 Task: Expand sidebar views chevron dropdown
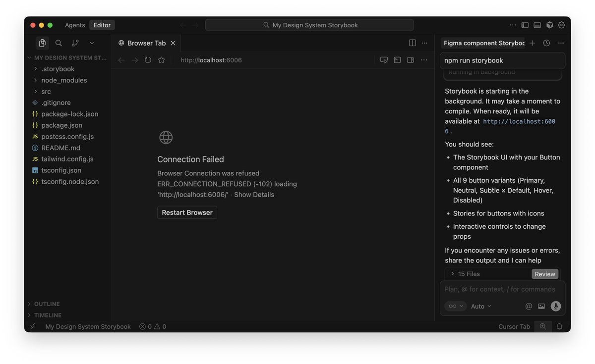pyautogui.click(x=92, y=43)
